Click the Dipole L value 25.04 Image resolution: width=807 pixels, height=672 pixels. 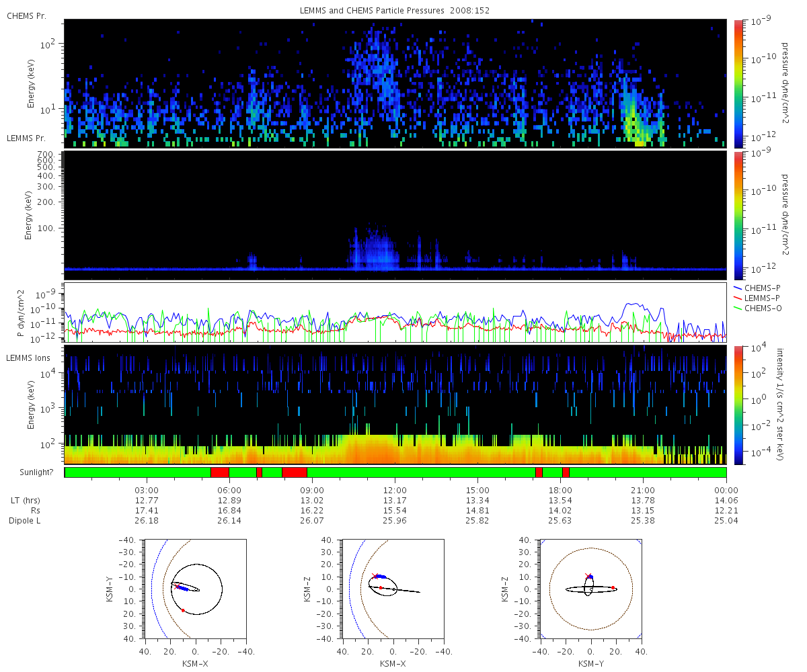point(726,520)
